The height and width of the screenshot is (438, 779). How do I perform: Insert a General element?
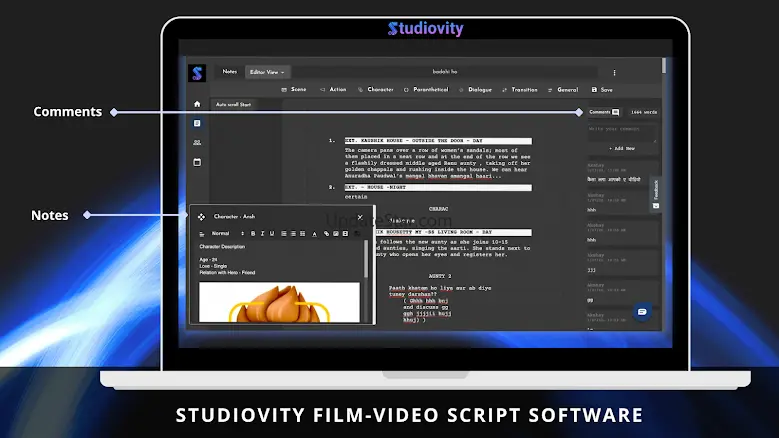[x=563, y=90]
